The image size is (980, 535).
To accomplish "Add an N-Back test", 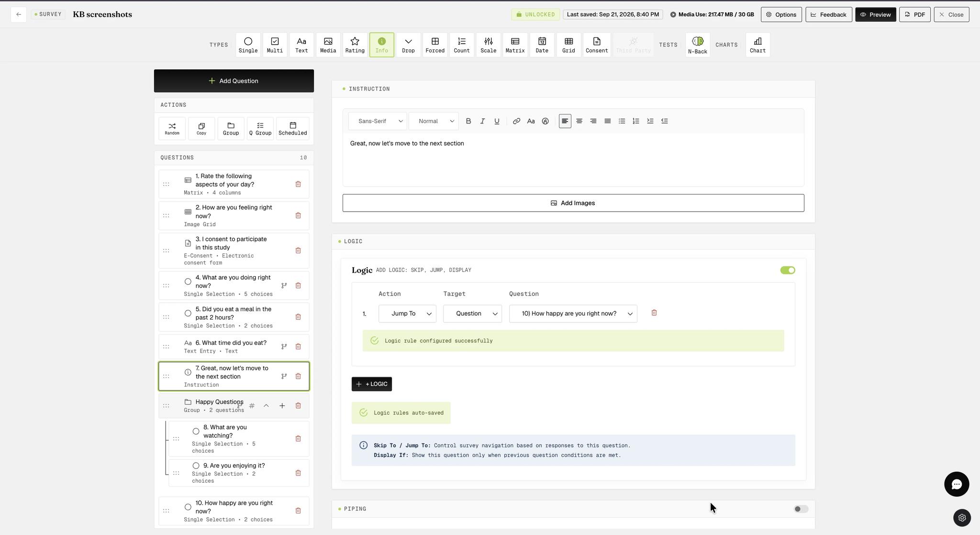I will coord(697,45).
